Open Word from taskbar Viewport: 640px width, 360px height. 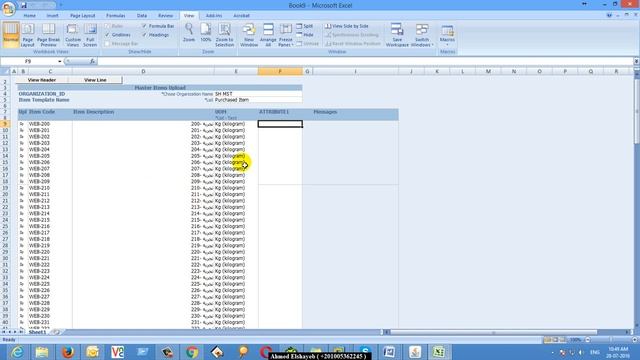click(389, 352)
